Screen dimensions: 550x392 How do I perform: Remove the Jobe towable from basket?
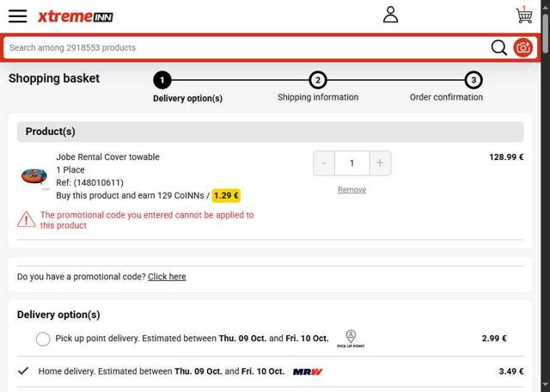click(x=351, y=189)
